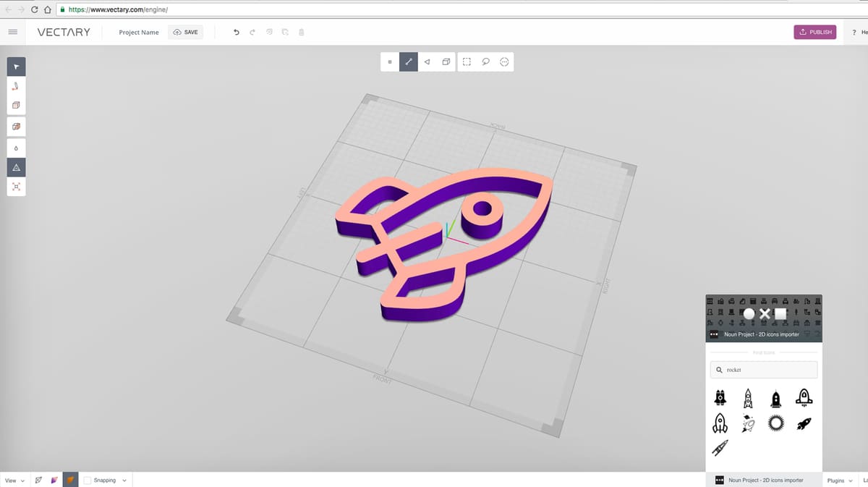Toggle the orange solid shading mode
This screenshot has width=868, height=487.
click(70, 480)
